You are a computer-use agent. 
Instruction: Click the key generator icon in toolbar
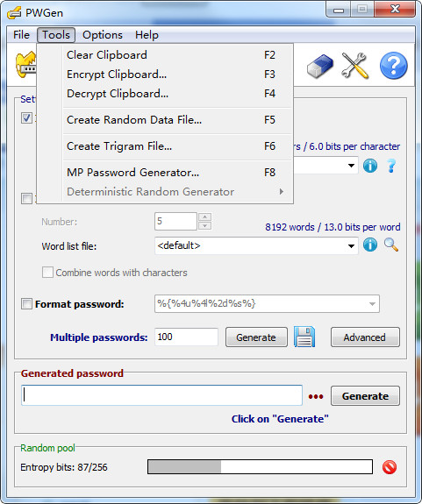[26, 65]
